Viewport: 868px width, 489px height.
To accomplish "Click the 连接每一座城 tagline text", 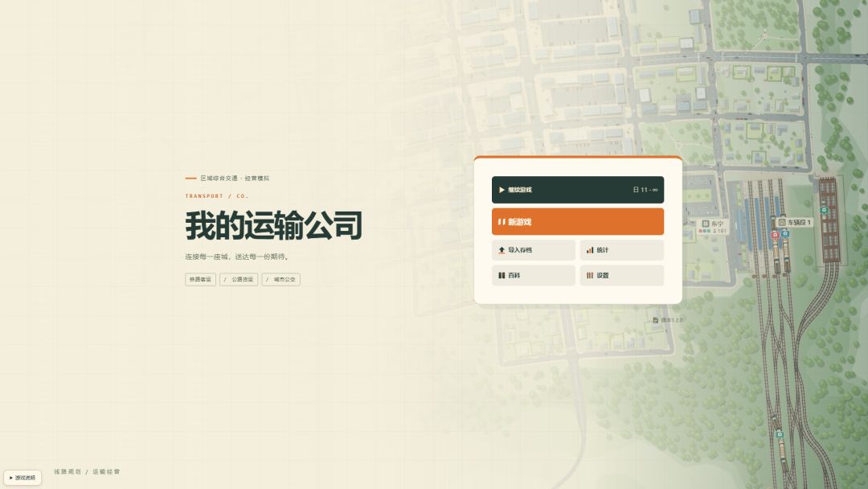I will click(237, 257).
